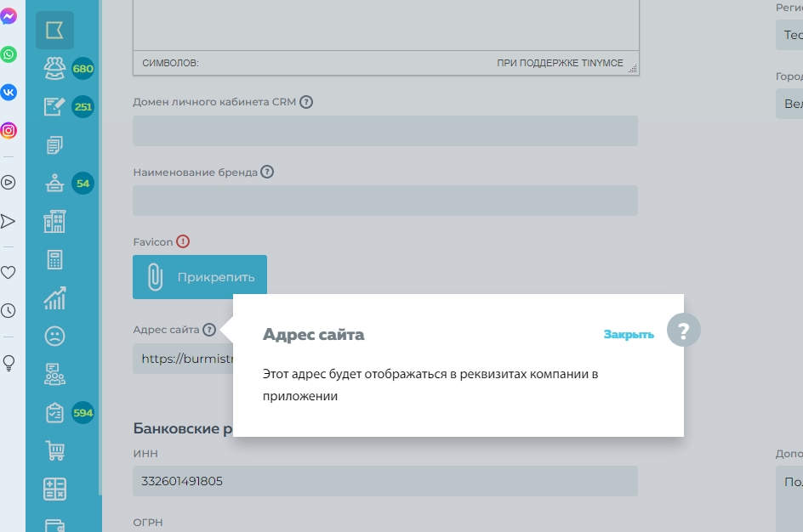The height and width of the screenshot is (532, 803).
Task: Open the buildings section in sidebar
Action: (x=54, y=222)
